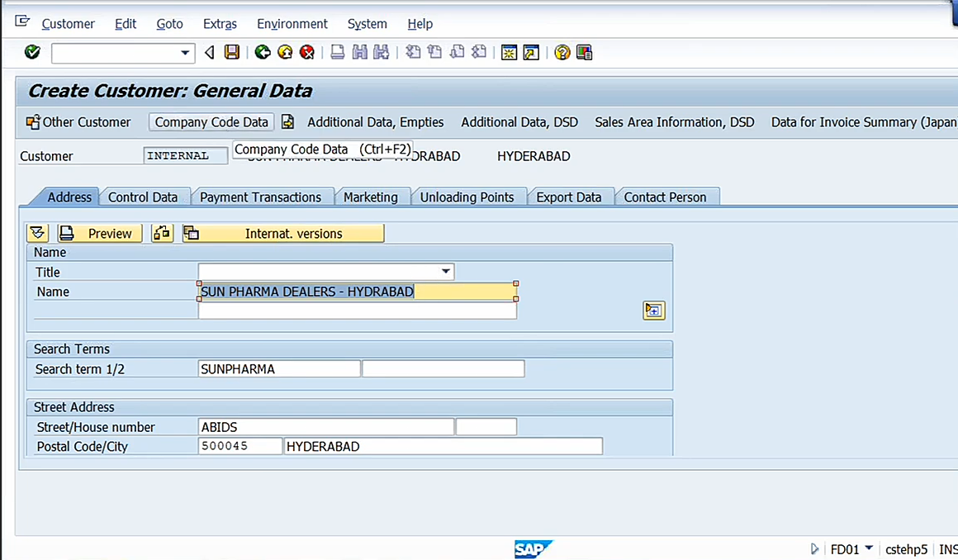This screenshot has height=560, width=958.
Task: Click the Internat. versions button
Action: 283,233
